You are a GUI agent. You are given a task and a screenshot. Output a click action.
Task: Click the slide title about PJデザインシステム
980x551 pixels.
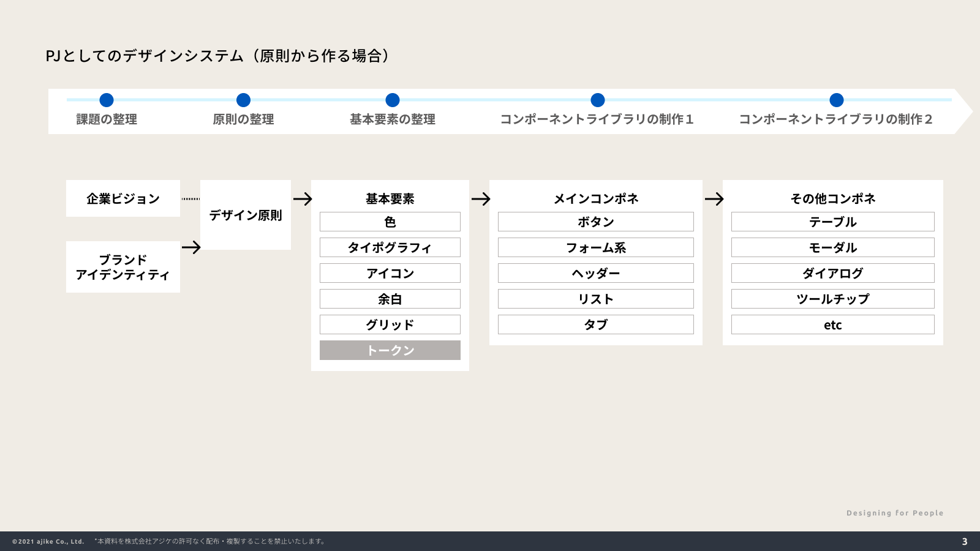217,56
